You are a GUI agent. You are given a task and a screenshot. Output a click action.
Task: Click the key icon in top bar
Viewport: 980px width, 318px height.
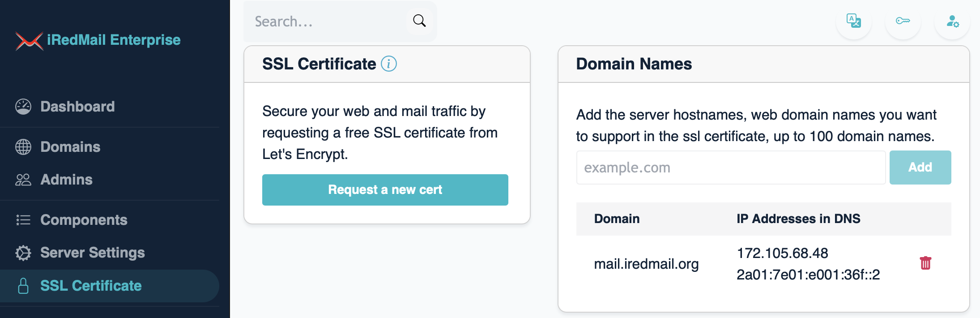903,21
